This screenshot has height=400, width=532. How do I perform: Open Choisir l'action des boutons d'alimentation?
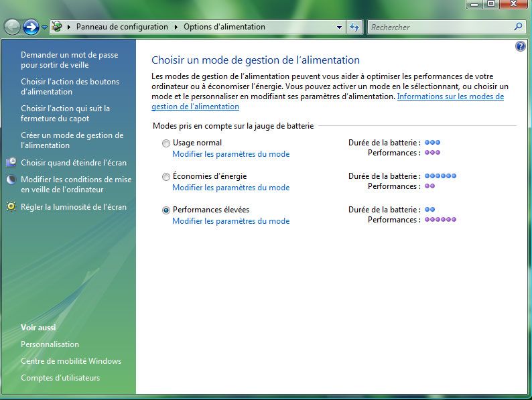point(70,86)
